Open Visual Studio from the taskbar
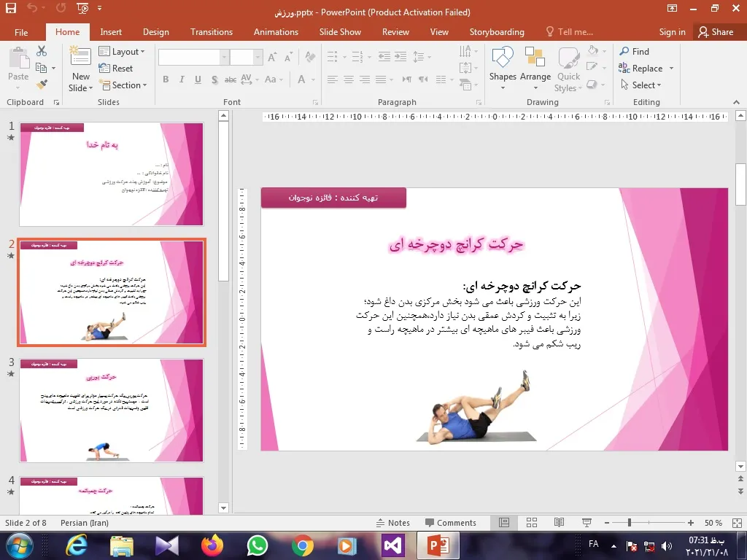 point(392,545)
